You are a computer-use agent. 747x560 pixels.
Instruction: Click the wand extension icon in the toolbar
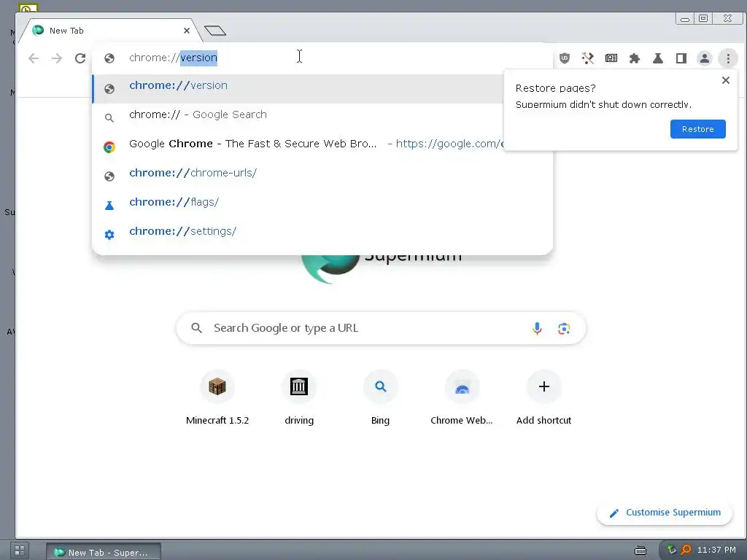[588, 58]
